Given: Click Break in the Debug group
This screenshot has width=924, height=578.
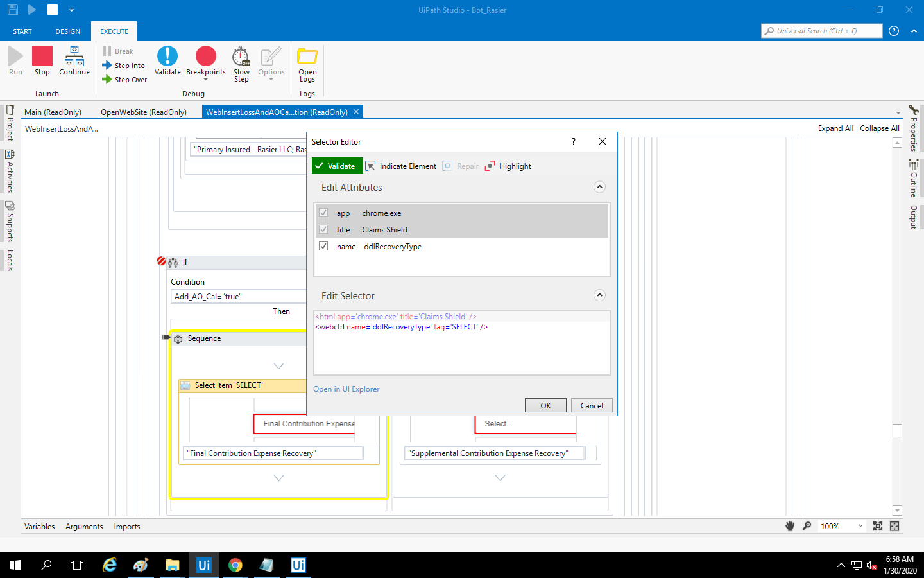Looking at the screenshot, I should pyautogui.click(x=118, y=51).
